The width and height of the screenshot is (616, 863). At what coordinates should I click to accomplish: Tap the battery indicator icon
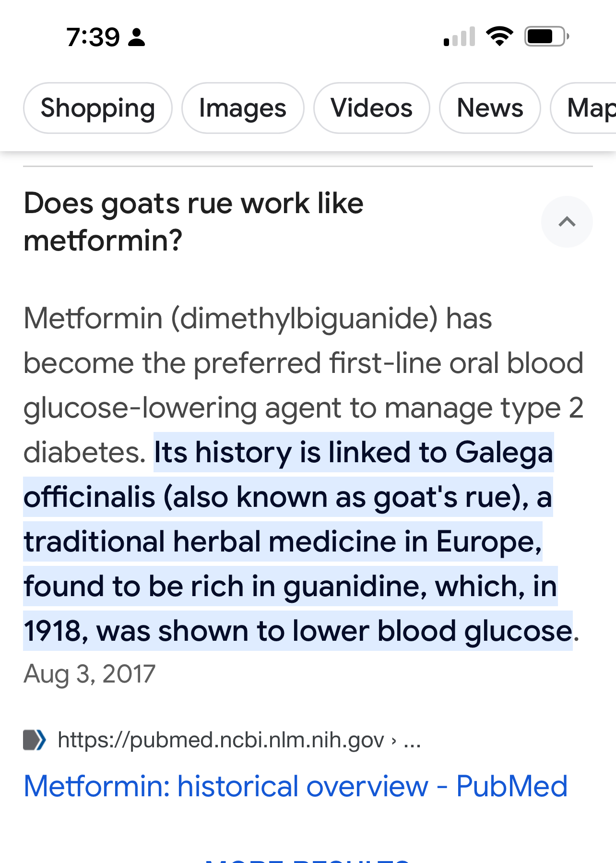click(x=546, y=36)
